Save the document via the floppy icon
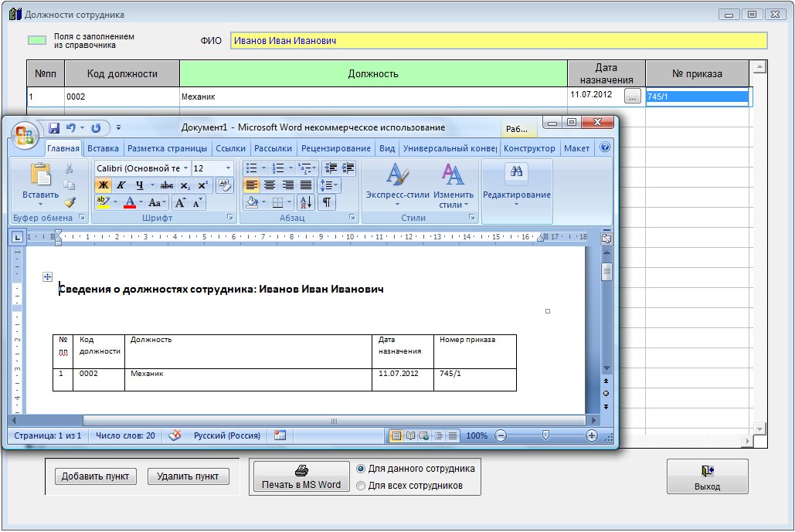This screenshot has height=532, width=795. [55, 128]
